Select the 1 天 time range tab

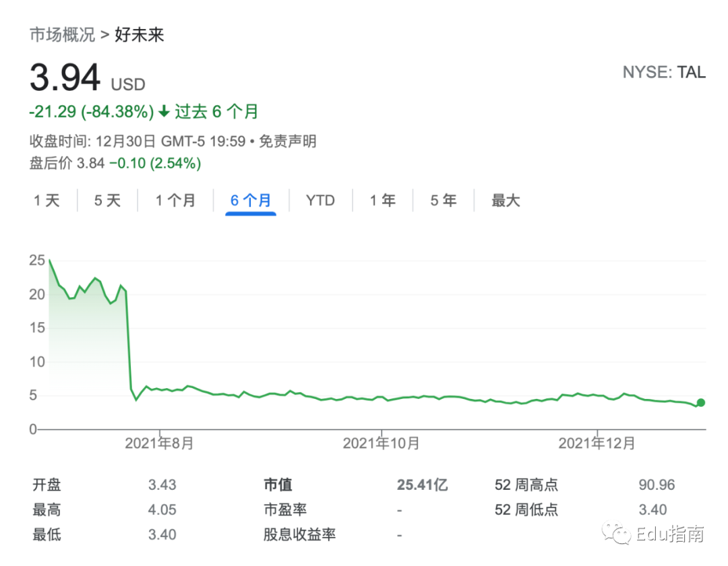47,200
